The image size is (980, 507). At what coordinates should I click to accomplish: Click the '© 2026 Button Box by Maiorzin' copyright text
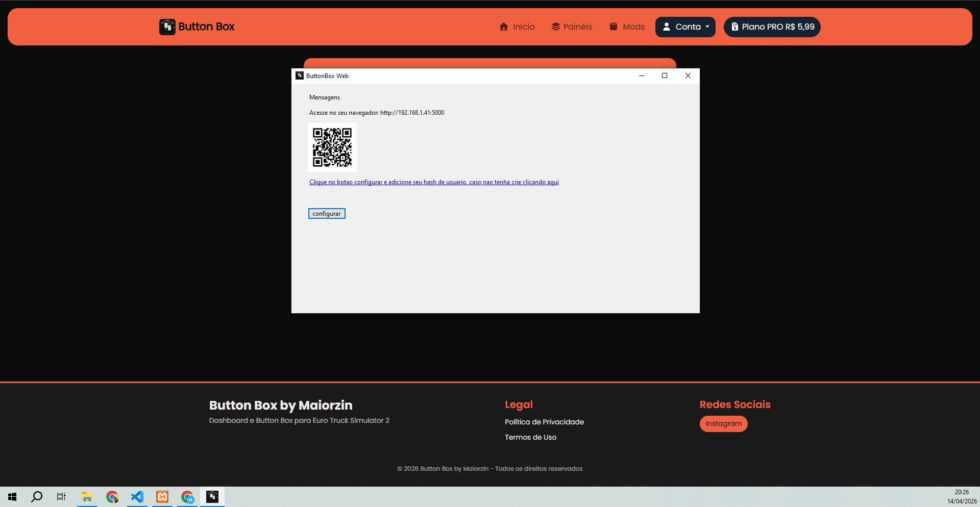(x=490, y=469)
